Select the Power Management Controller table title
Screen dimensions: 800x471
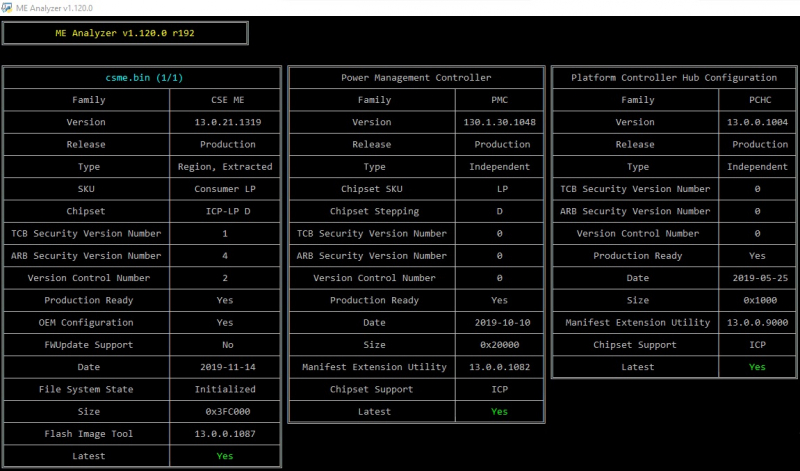(416, 78)
